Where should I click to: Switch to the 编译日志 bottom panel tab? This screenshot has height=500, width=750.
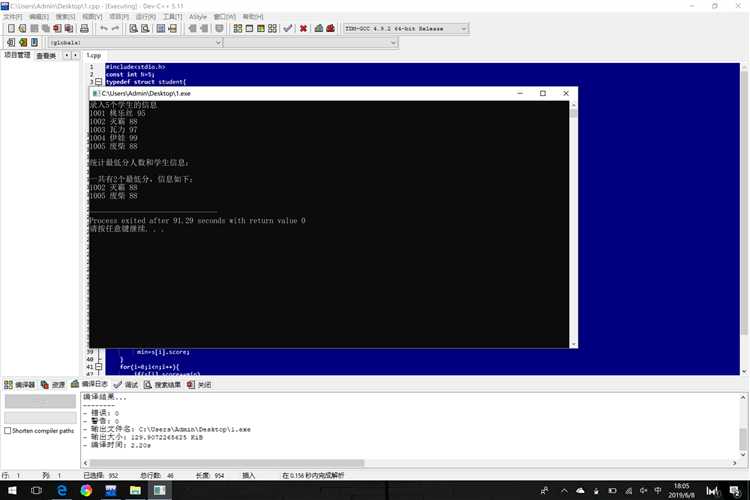89,384
